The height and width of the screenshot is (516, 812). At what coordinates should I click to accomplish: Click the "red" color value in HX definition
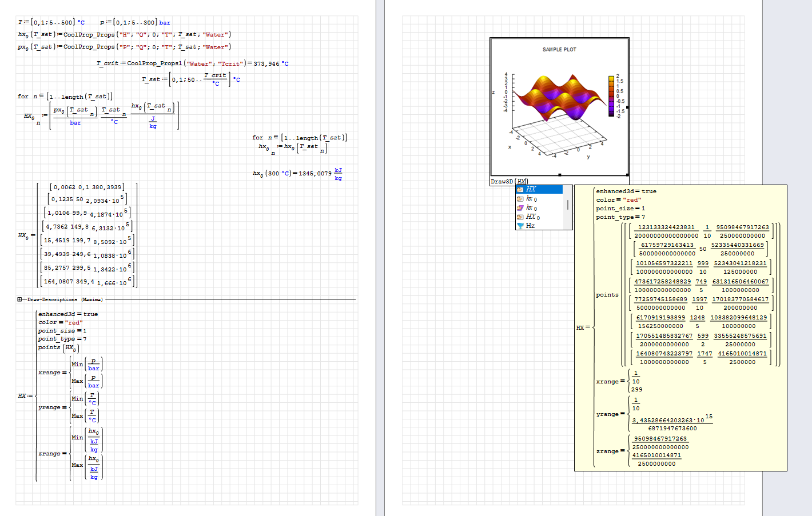point(74,322)
